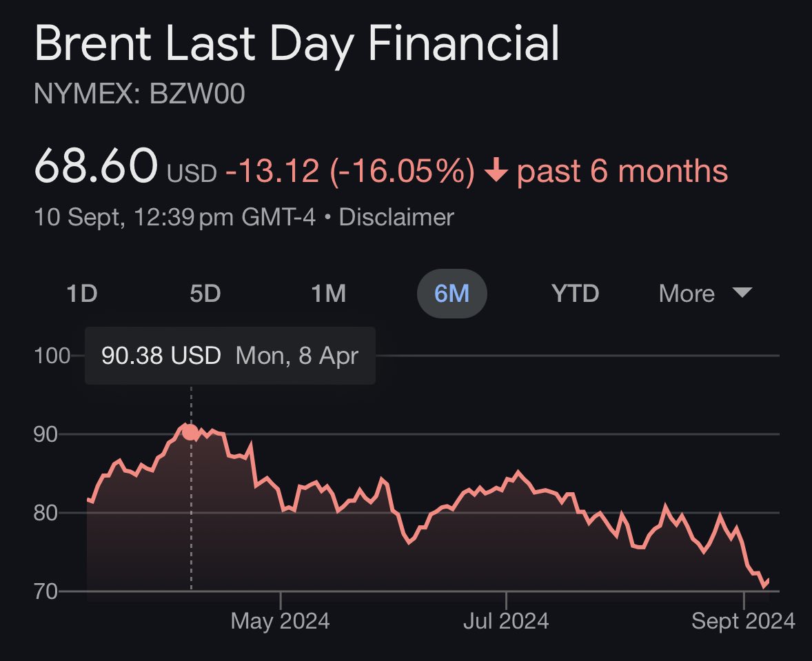
Task: Select the highlighted 8 Apr data point
Action: (x=187, y=431)
